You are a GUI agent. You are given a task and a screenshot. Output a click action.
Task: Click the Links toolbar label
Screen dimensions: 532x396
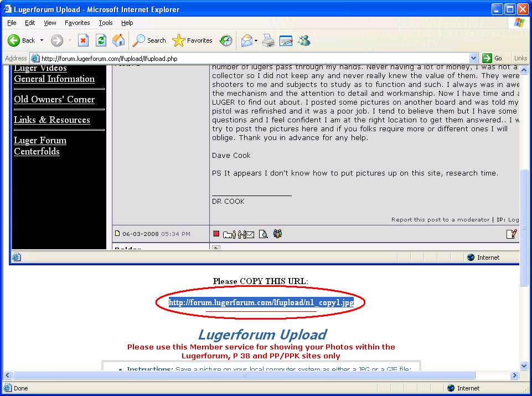coord(520,58)
